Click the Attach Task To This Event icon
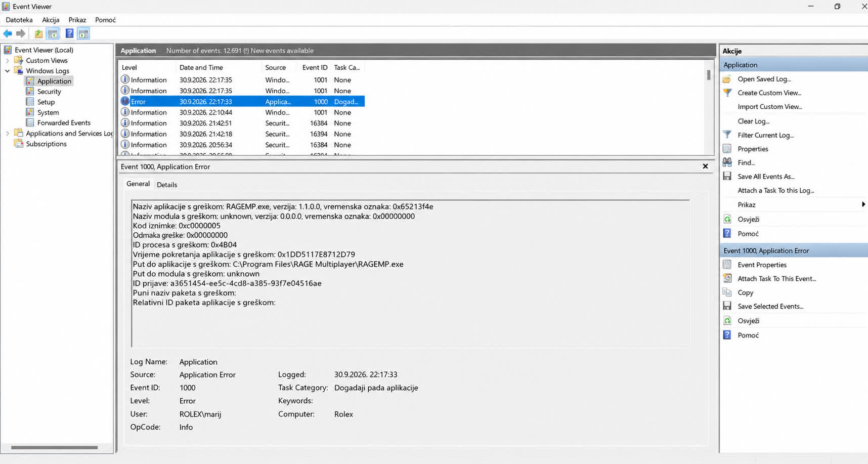Viewport: 868px width, 464px height. (727, 278)
